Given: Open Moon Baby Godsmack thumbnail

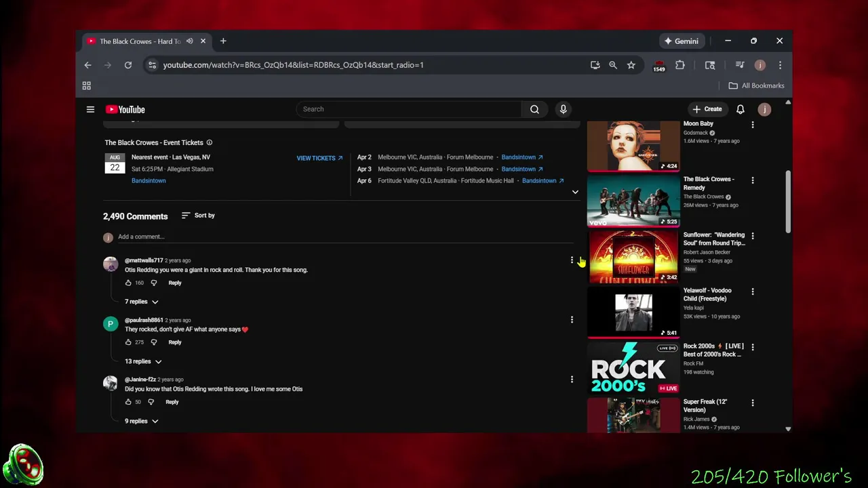Looking at the screenshot, I should coord(633,146).
